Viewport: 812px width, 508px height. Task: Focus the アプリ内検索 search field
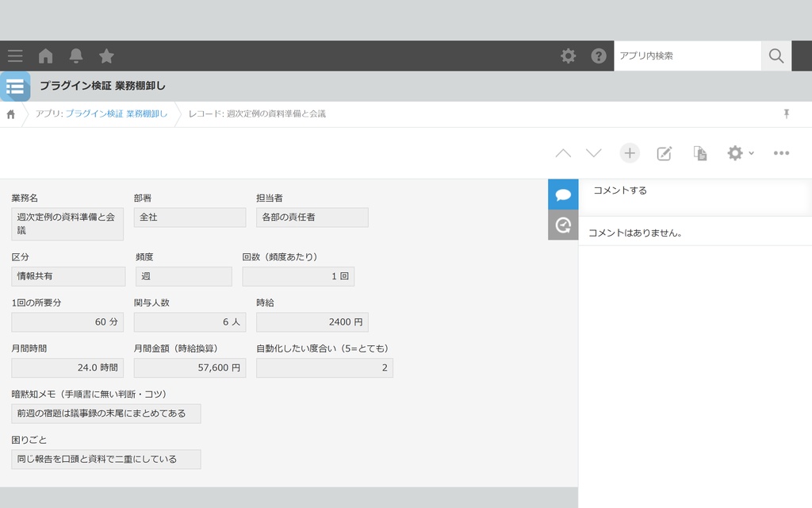[688, 56]
